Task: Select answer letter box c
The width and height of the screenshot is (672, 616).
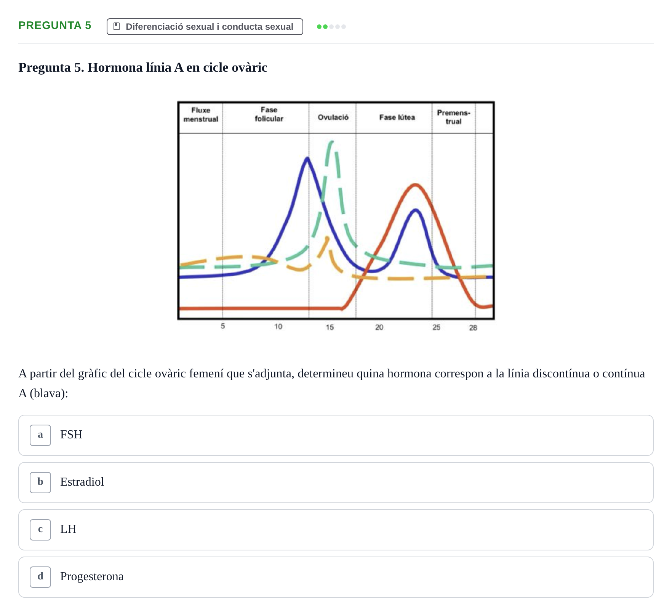Action: [40, 530]
